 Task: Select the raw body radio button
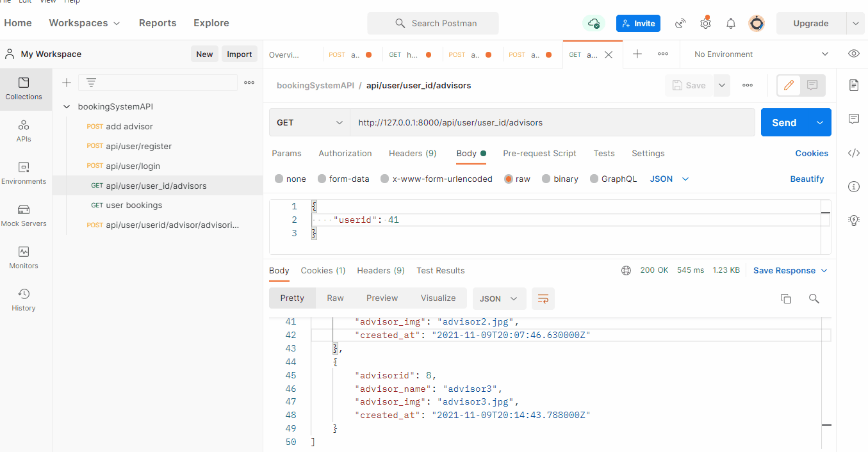[x=509, y=179]
